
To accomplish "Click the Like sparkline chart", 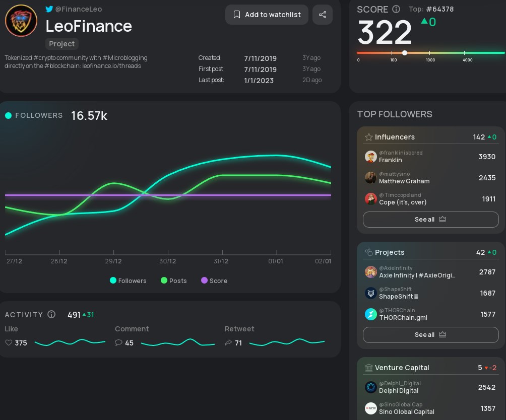I will click(70, 342).
